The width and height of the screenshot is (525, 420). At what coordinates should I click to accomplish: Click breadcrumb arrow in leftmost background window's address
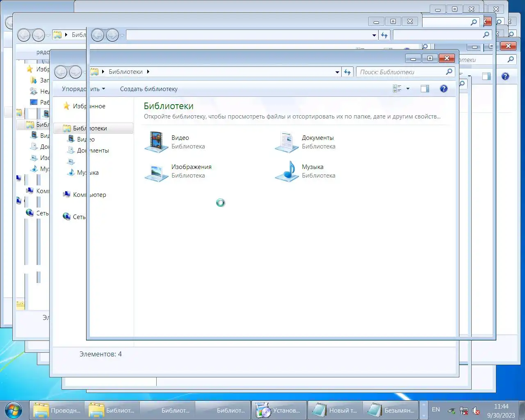66,35
